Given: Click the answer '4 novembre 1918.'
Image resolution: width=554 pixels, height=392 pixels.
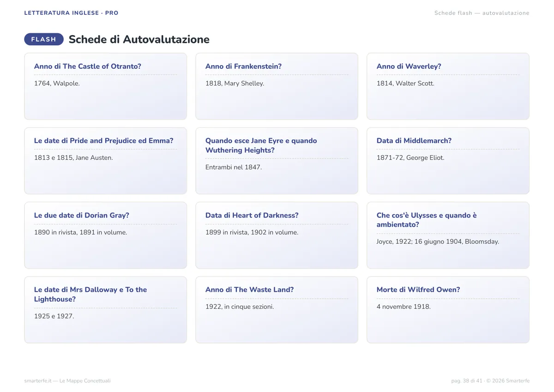Looking at the screenshot, I should 403,307.
